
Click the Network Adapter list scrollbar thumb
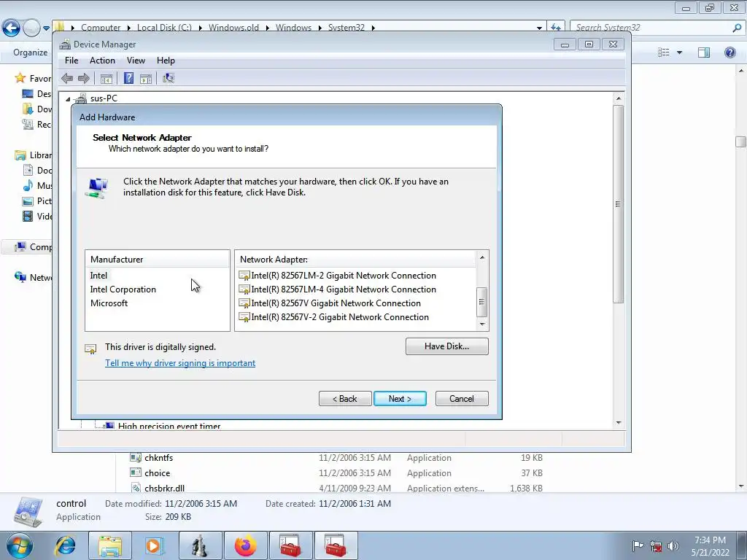tap(482, 302)
